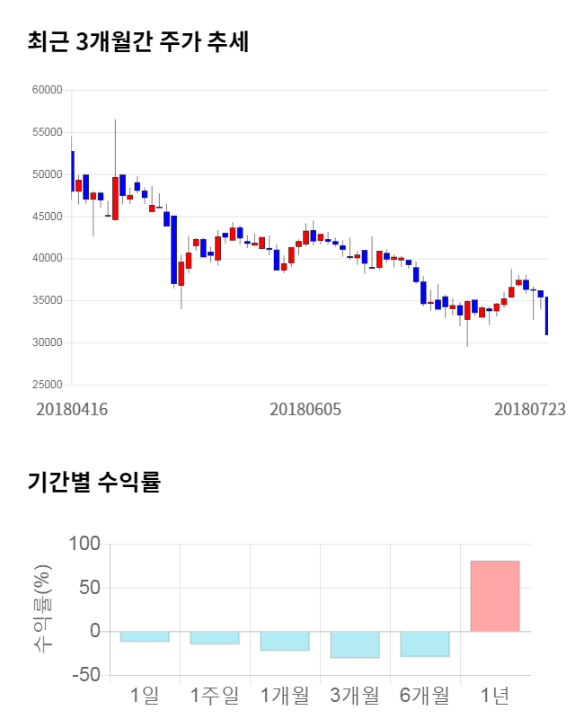
Task: Click the 기간별 수익률 heading
Action: click(x=94, y=481)
